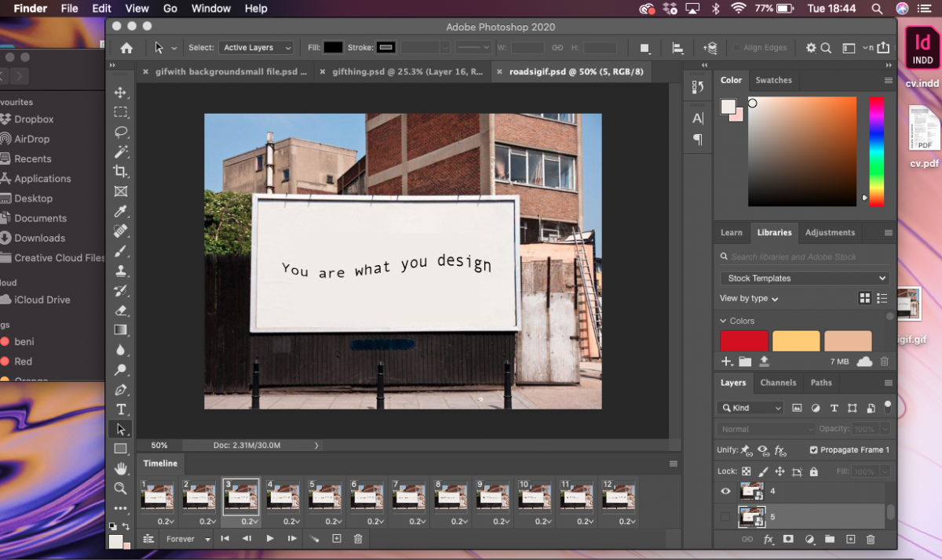Viewport: 942px width, 560px height.
Task: Hide layer 4 using eye icon
Action: pos(725,492)
